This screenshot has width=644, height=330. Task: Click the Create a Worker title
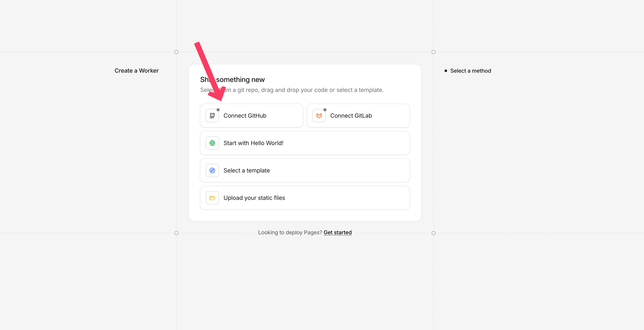(x=136, y=71)
